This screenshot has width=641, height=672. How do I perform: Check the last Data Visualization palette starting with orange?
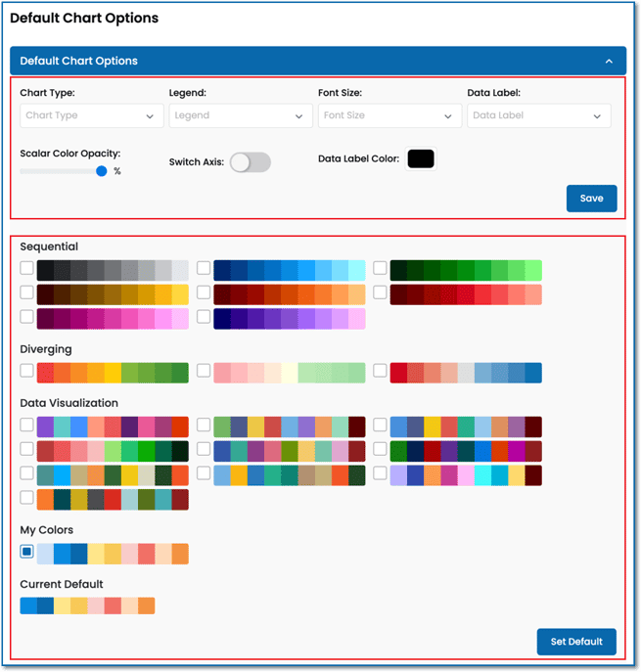click(x=26, y=498)
